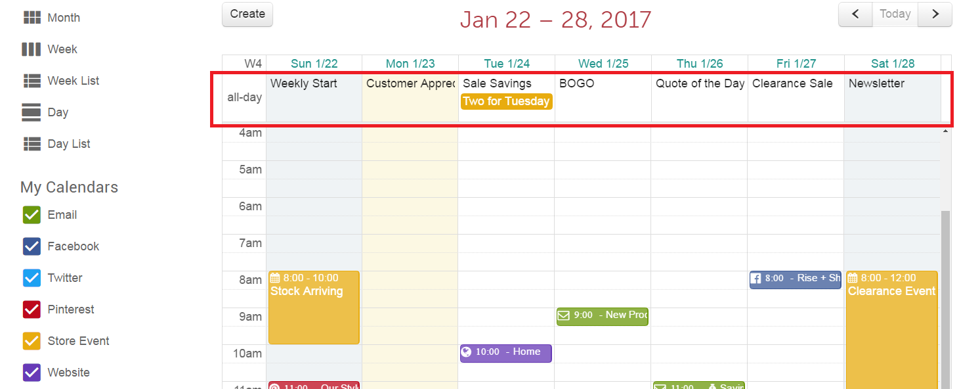Click the calendar vertical scrollbar thumb
Image resolution: width=980 pixels, height=389 pixels.
pyautogui.click(x=945, y=300)
